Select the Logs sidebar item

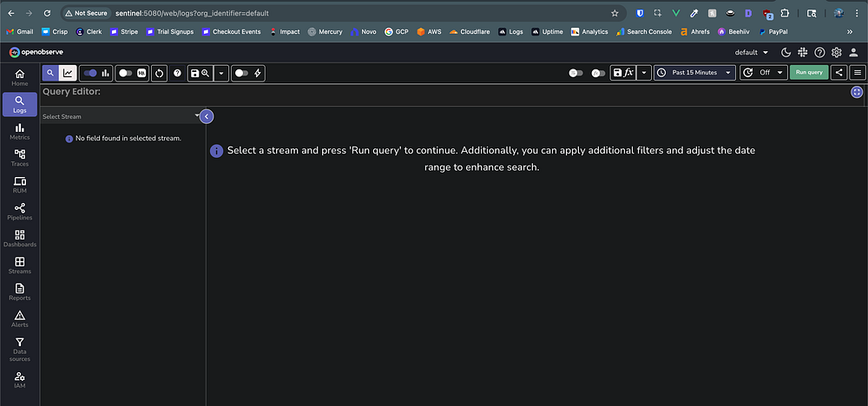(19, 104)
